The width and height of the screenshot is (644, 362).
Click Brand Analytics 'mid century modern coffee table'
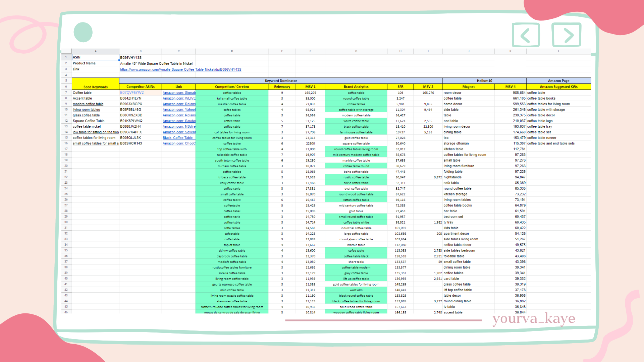click(x=356, y=155)
